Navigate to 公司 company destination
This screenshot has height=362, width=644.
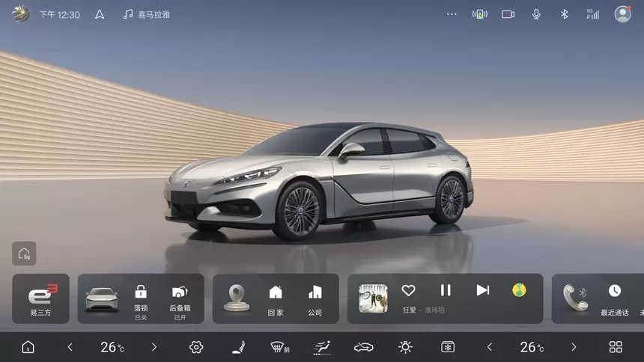point(315,298)
